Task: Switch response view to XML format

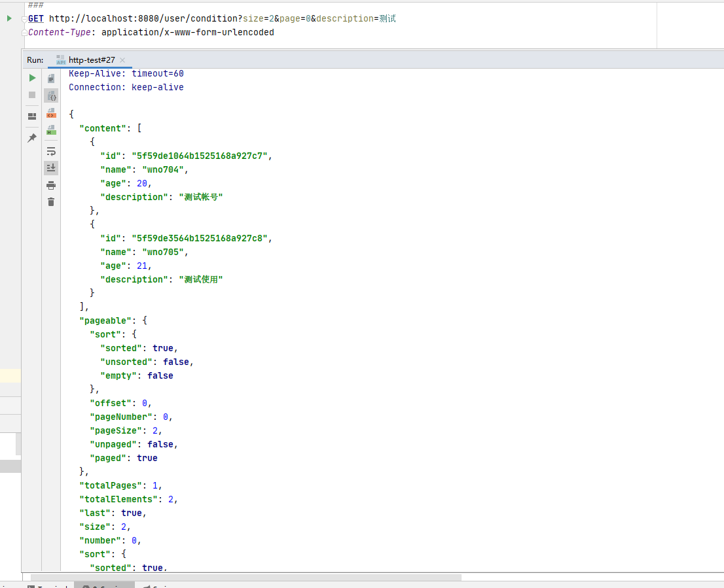Action: 51,113
